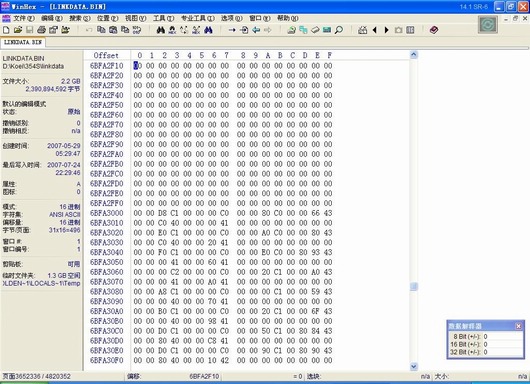Open the 窗口 (Window) menu
The height and width of the screenshot is (384, 530).
[260, 18]
